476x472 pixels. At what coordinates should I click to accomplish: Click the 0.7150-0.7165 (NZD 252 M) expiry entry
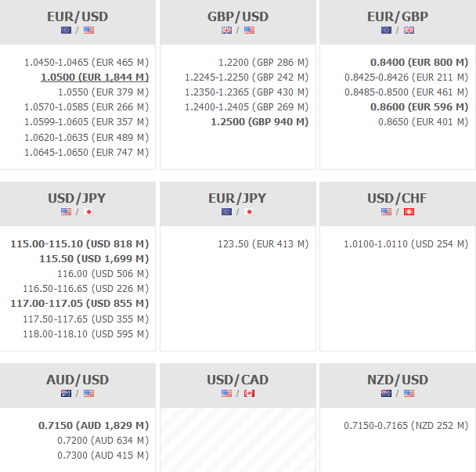tap(406, 426)
